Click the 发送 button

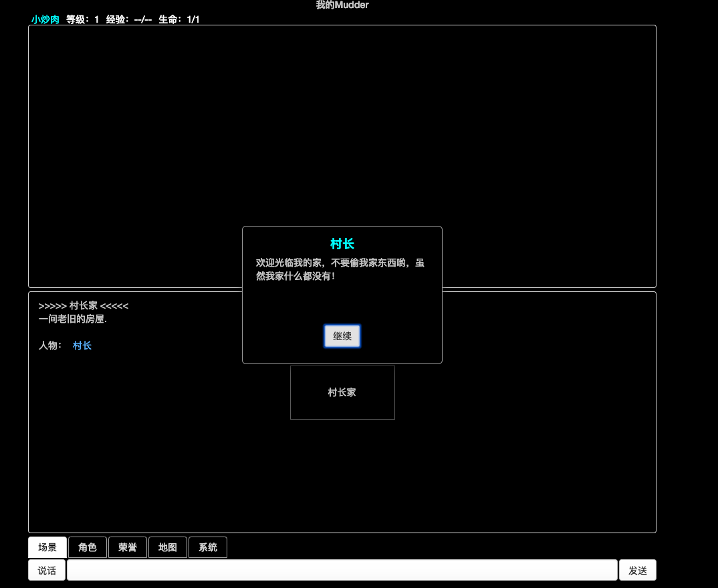[637, 570]
